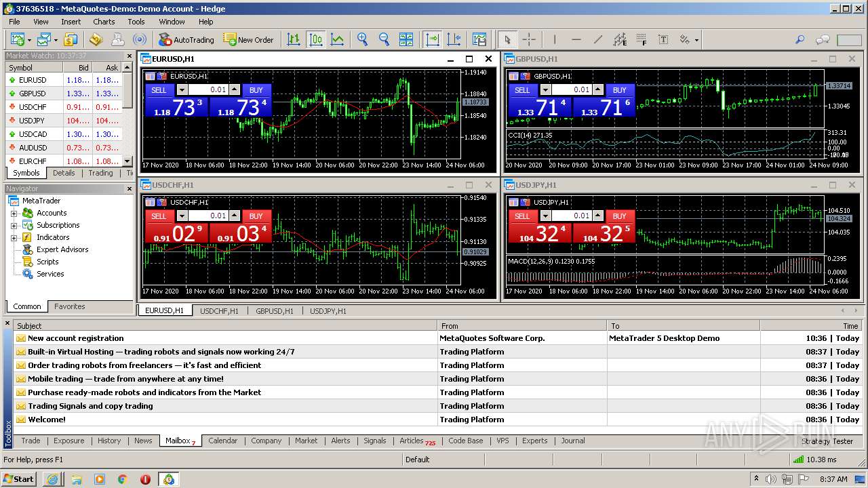Open profiles dropdown arrow
This screenshot has width=868, height=488.
54,40
